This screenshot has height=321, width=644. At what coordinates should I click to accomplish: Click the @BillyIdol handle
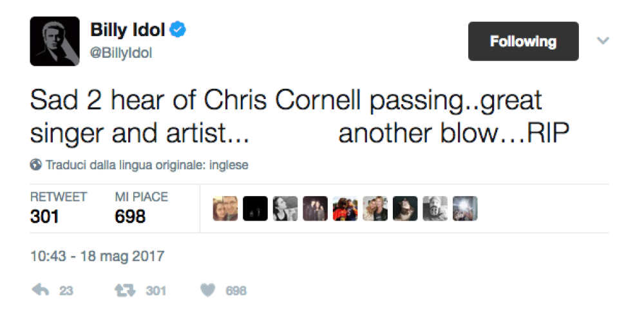click(121, 53)
